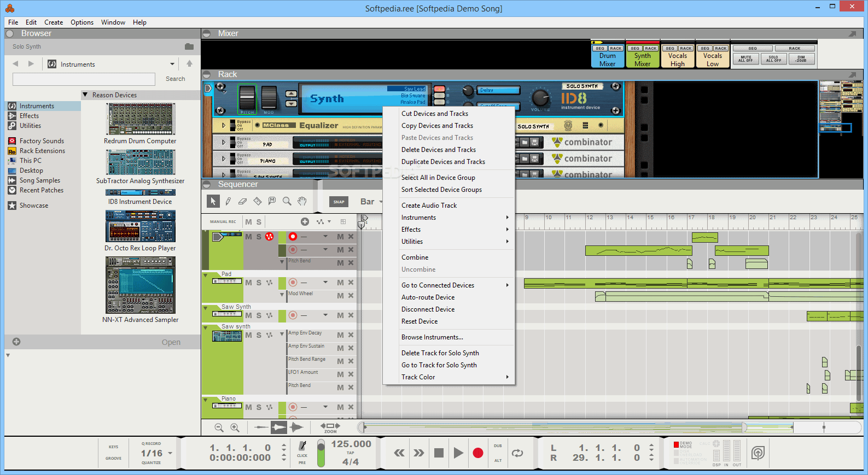Toggle MANUAL REC mode

(x=223, y=221)
